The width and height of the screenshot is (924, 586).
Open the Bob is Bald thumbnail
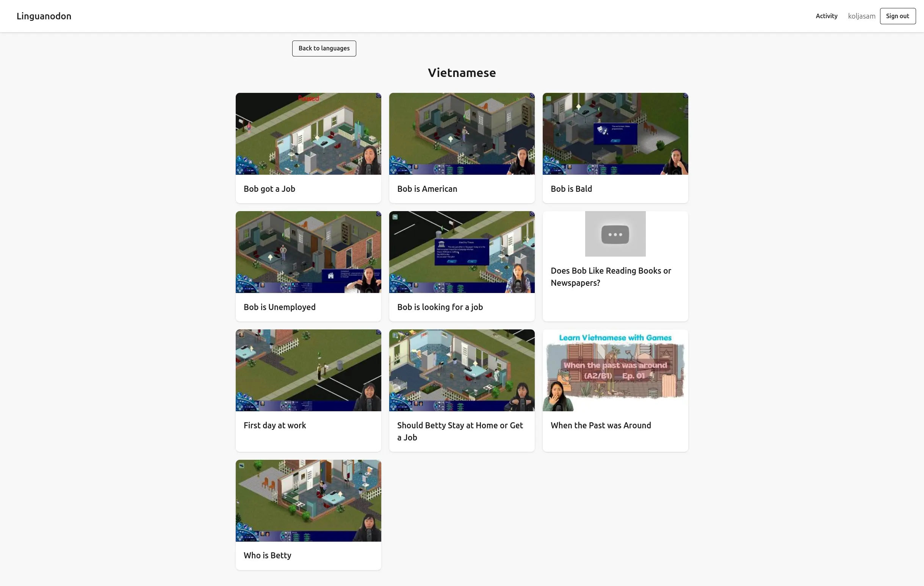pos(615,133)
